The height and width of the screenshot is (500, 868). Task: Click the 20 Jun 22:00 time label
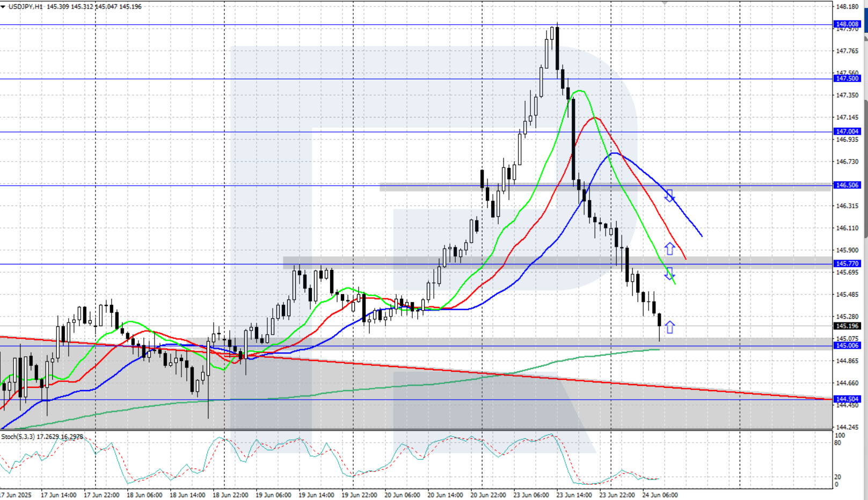[x=488, y=495]
